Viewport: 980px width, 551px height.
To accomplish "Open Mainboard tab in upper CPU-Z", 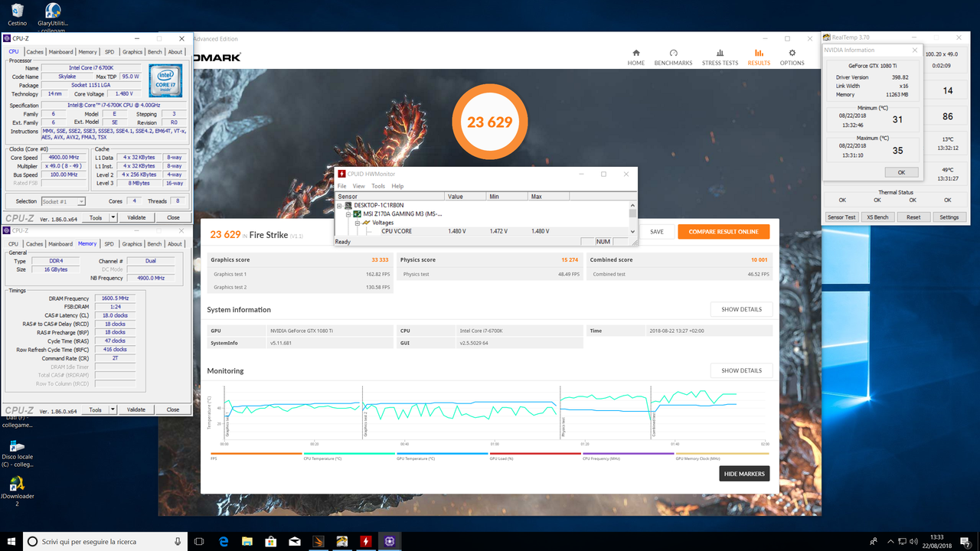I will tap(60, 52).
